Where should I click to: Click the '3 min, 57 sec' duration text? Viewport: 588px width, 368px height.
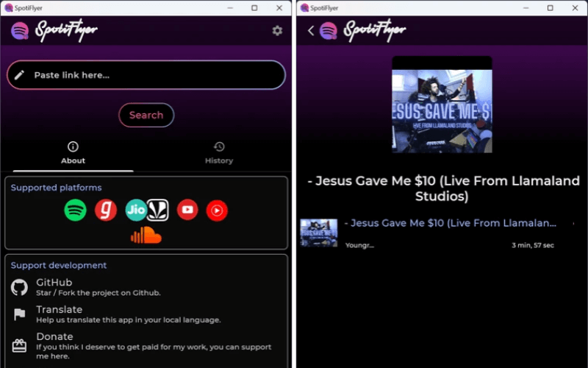(533, 245)
